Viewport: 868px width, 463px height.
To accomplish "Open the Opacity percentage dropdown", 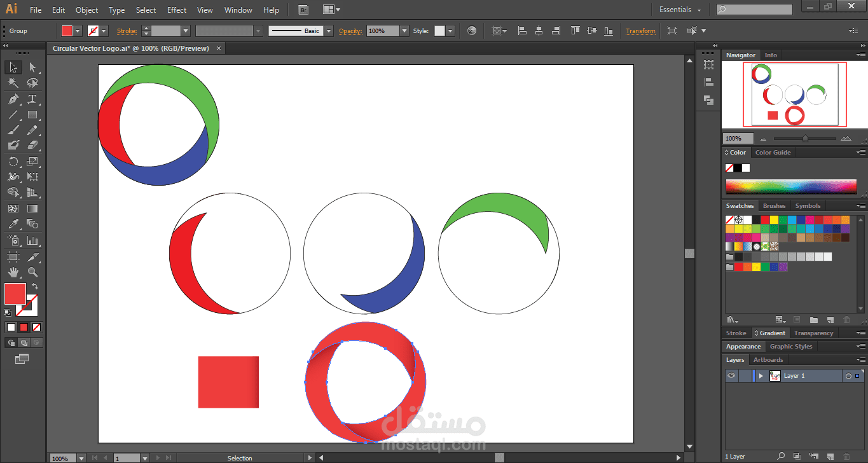I will [x=404, y=31].
